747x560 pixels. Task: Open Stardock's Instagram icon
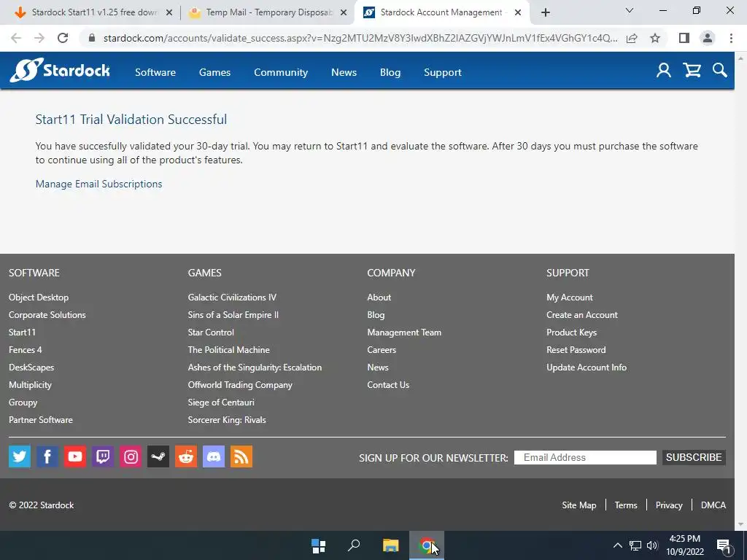click(131, 456)
